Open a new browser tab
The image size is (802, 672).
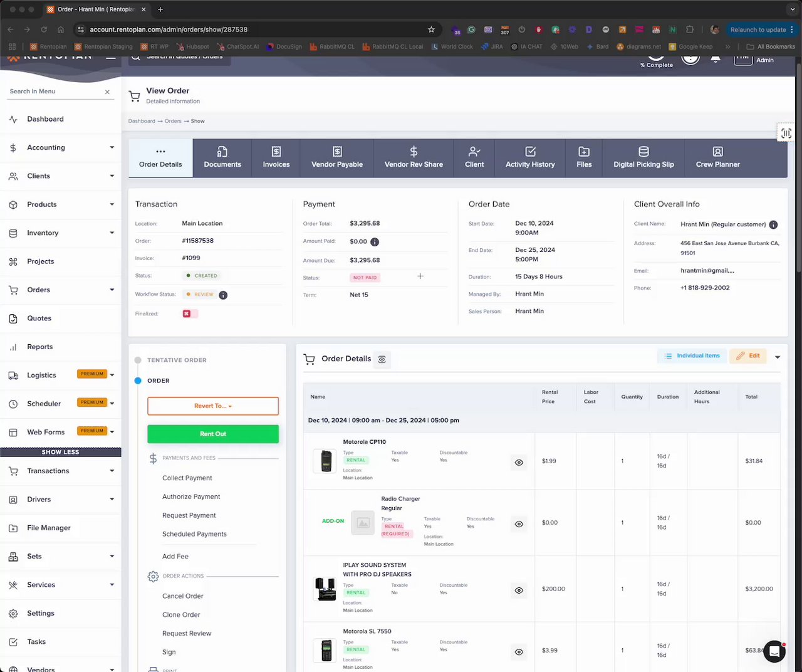[x=160, y=9]
